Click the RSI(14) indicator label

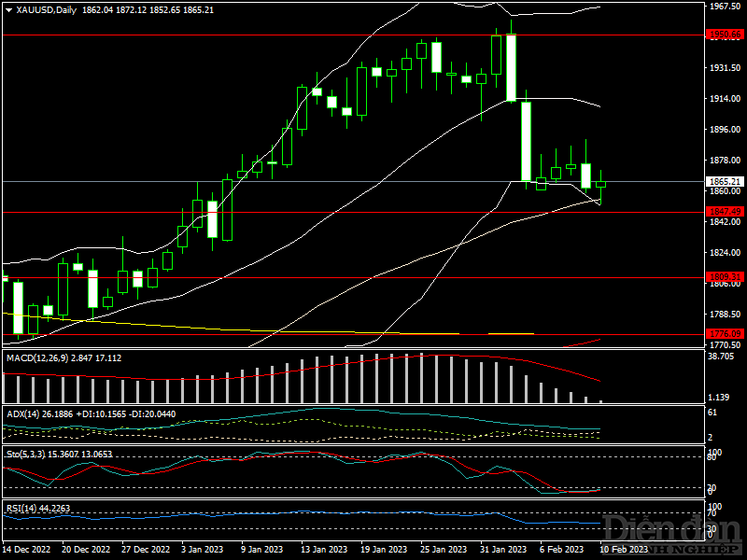[x=22, y=509]
